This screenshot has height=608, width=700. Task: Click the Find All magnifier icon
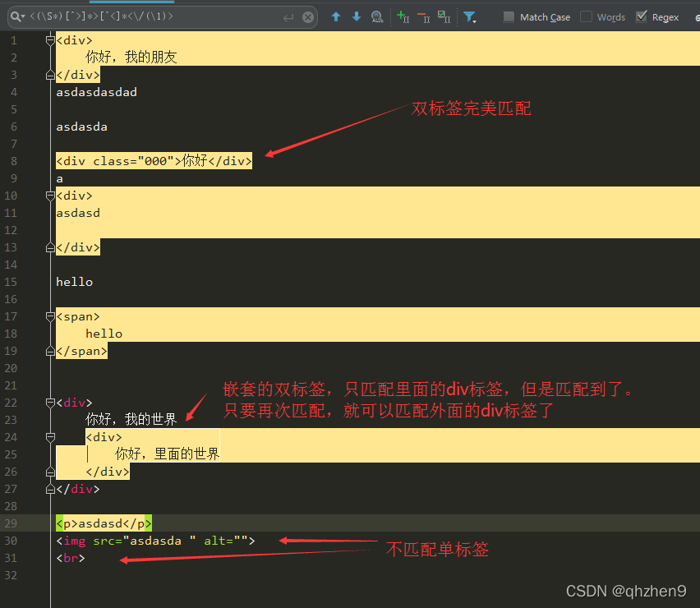coord(376,16)
